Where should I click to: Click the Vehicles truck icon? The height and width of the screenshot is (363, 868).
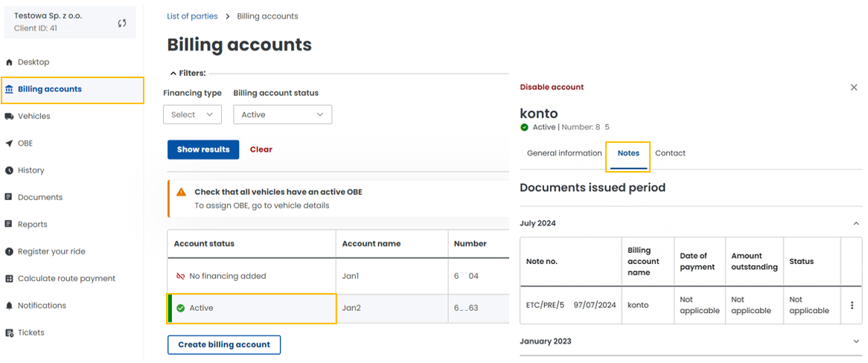click(x=9, y=117)
